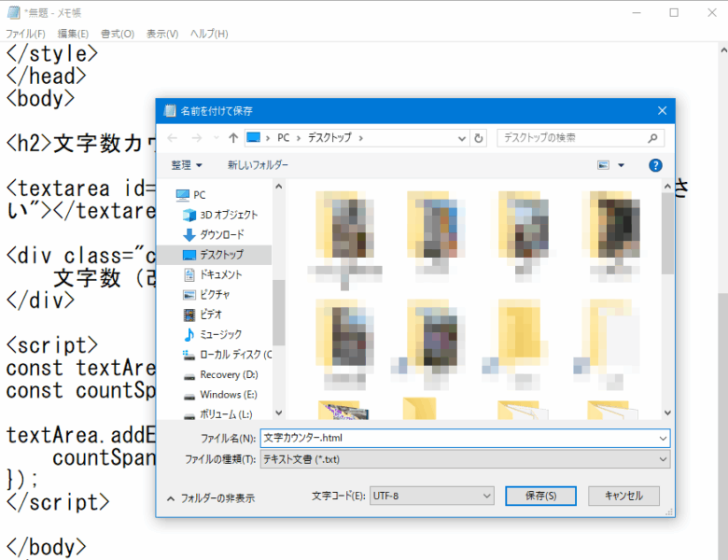
Task: Open the help question mark icon
Action: coord(655,165)
